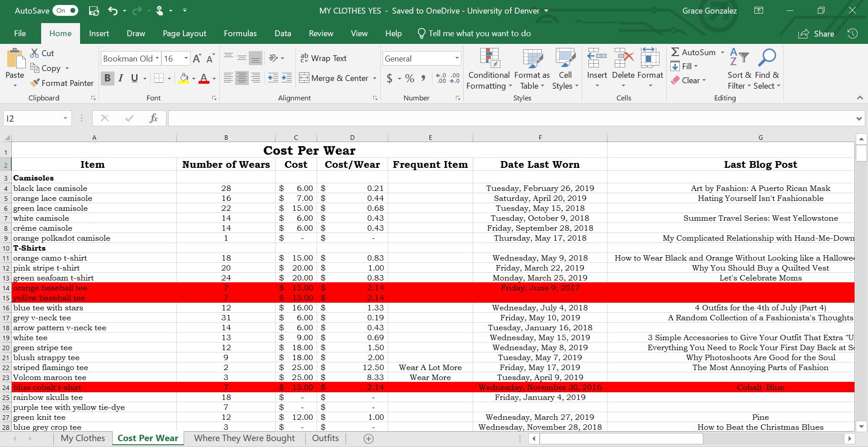Screen dimensions: 868x447
Task: Click the Percent Style icon
Action: pos(409,79)
